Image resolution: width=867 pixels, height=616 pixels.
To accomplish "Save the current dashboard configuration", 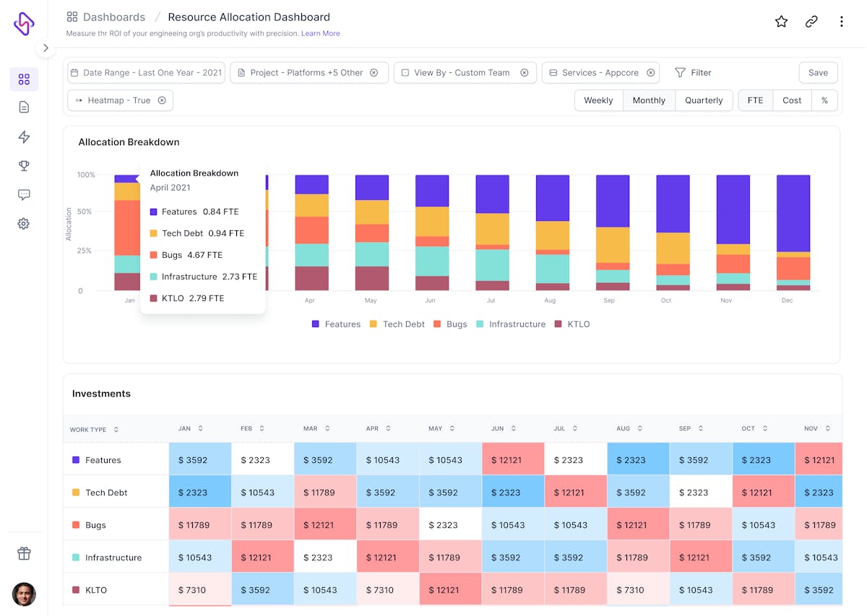I will pos(818,72).
